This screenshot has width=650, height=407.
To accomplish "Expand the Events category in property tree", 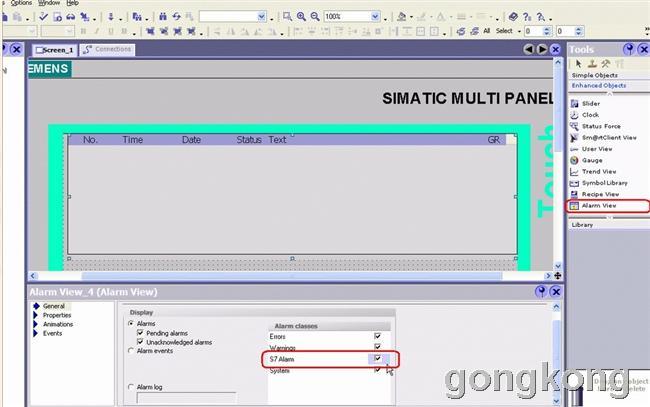I will click(36, 334).
